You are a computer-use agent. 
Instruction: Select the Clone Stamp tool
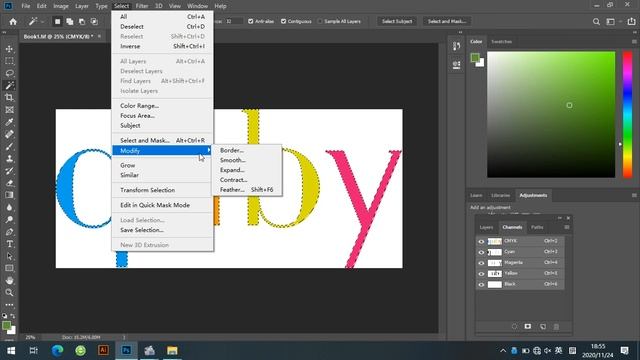(9, 159)
